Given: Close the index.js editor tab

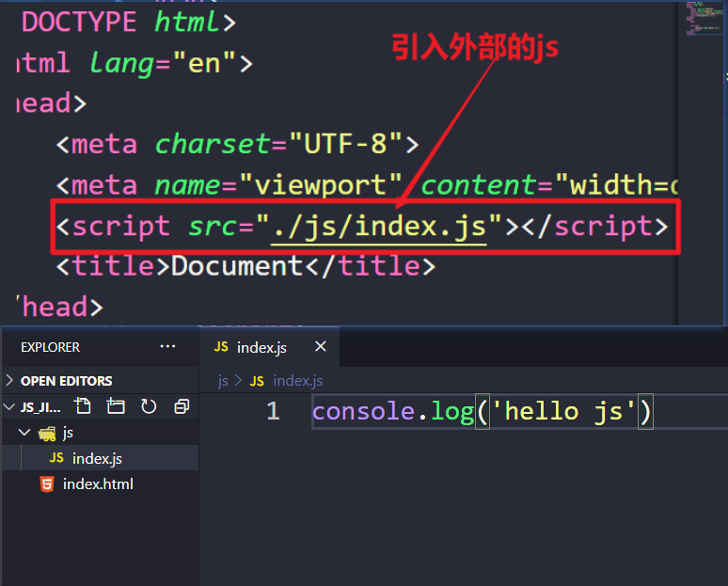Looking at the screenshot, I should tap(321, 346).
